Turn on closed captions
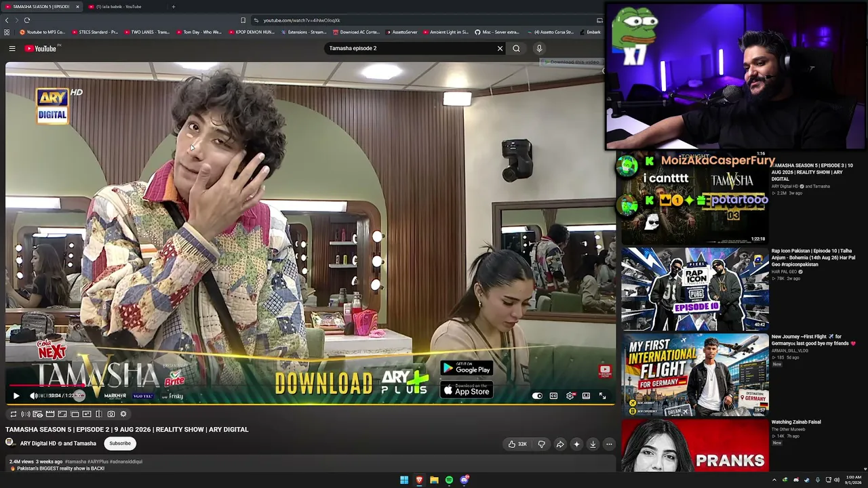The image size is (868, 488). point(553,396)
